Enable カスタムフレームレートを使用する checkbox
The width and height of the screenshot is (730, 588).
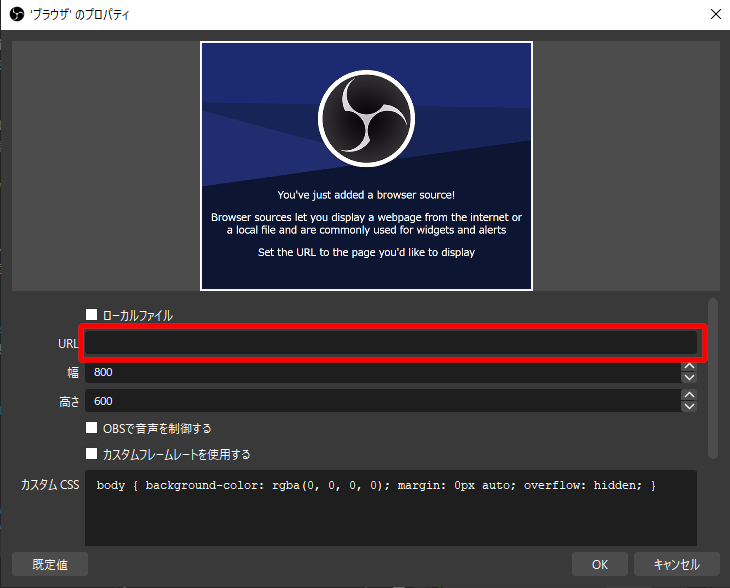(x=92, y=454)
